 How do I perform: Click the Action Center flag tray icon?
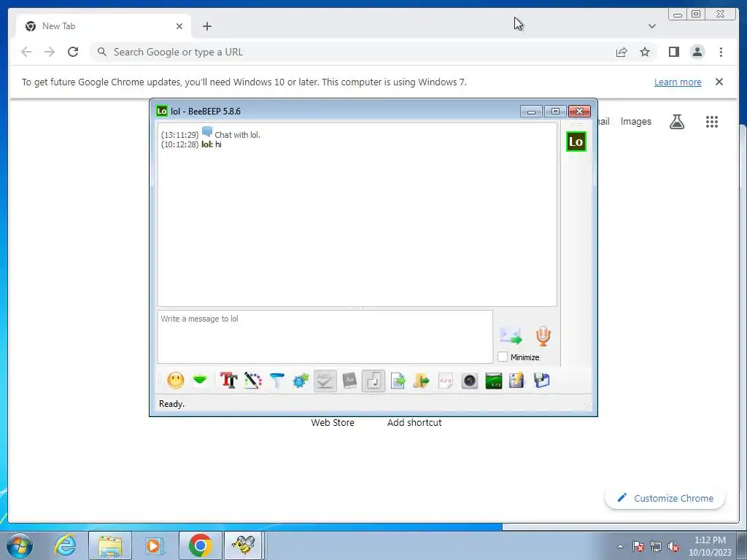coord(638,547)
